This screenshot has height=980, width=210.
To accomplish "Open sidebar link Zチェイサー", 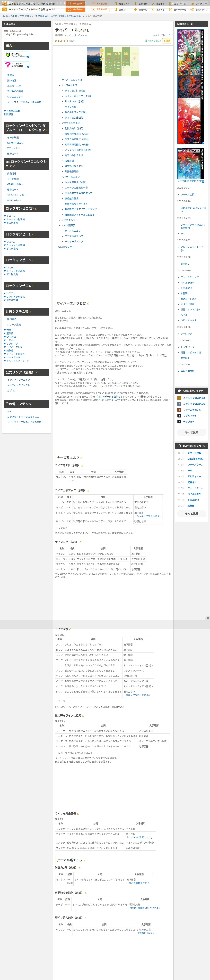I will pyautogui.click(x=14, y=148).
